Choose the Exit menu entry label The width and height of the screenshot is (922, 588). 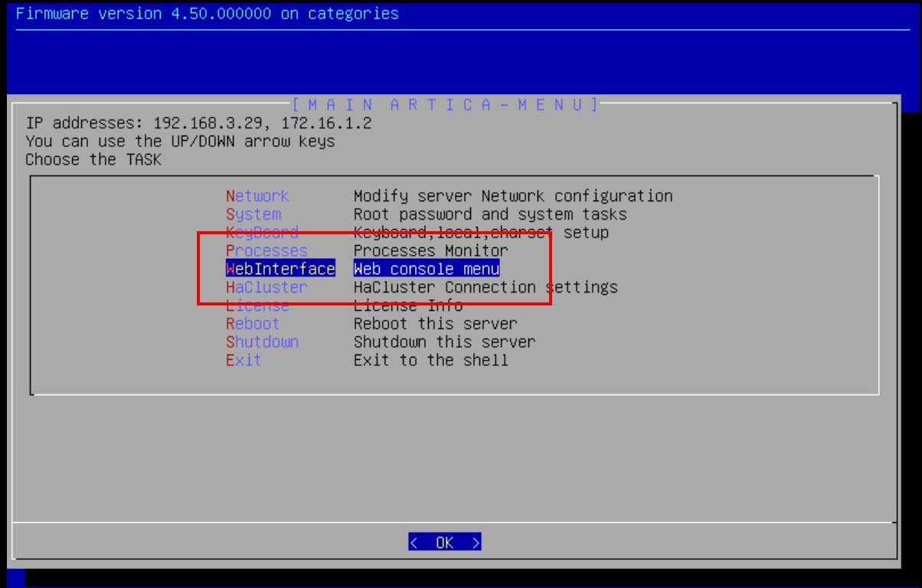tap(244, 361)
